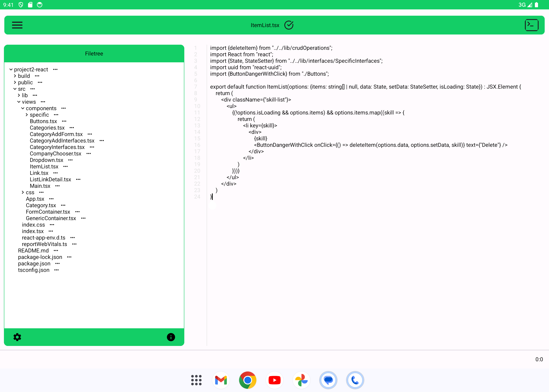
Task: Open the more options dots for README.md
Action: [x=56, y=250]
